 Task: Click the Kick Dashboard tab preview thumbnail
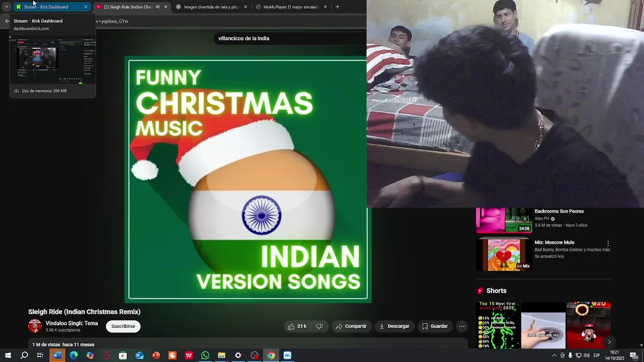[52, 60]
